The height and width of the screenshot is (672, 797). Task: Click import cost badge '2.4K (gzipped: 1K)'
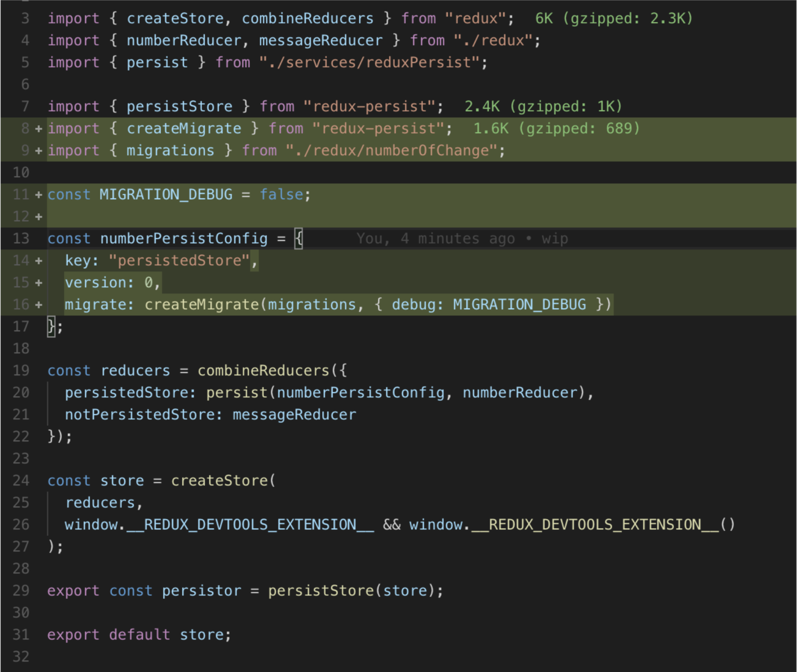[x=544, y=106]
